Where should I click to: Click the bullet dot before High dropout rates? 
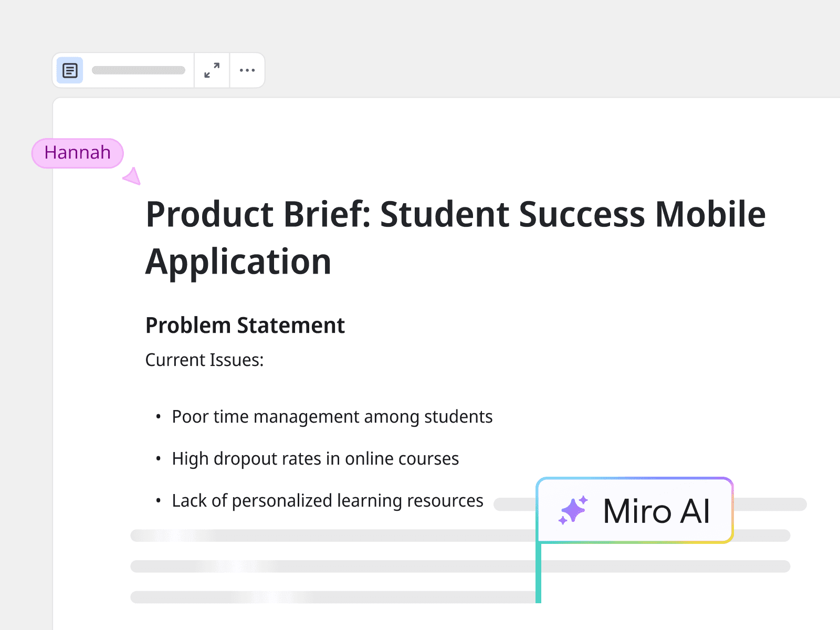click(159, 459)
